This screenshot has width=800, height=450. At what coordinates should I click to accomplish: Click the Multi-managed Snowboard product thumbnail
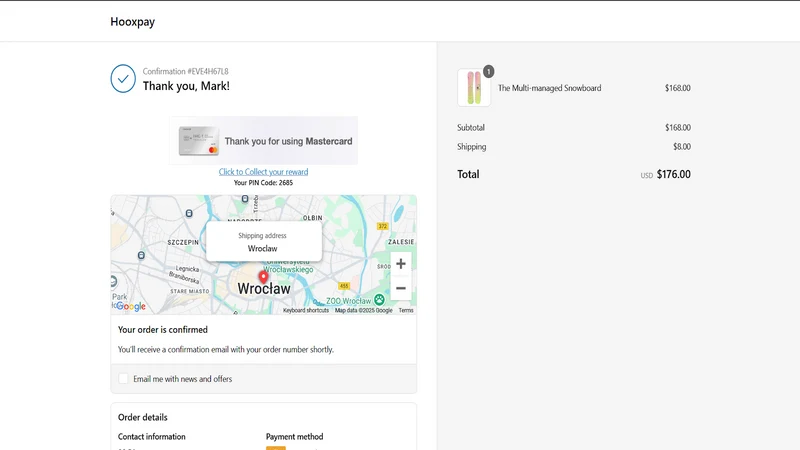pos(474,88)
